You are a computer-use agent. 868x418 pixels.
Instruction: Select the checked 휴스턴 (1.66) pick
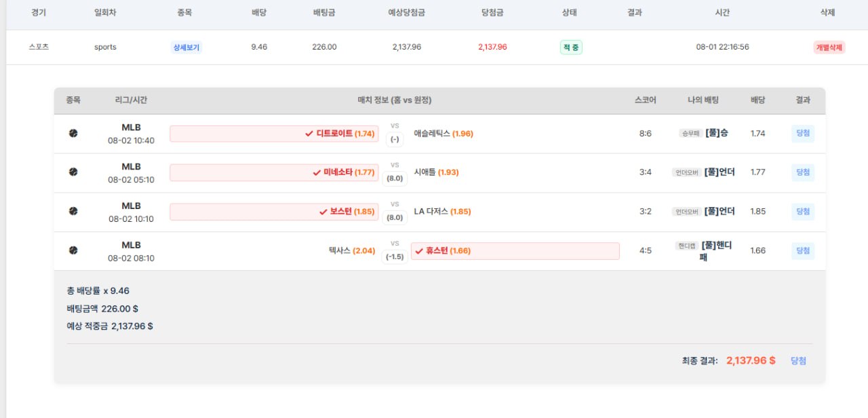tap(515, 251)
